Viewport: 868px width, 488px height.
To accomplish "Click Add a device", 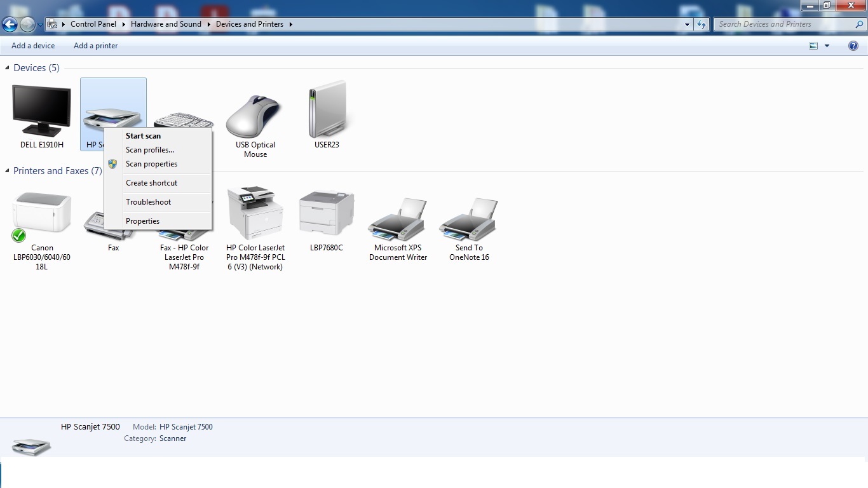I will point(33,45).
